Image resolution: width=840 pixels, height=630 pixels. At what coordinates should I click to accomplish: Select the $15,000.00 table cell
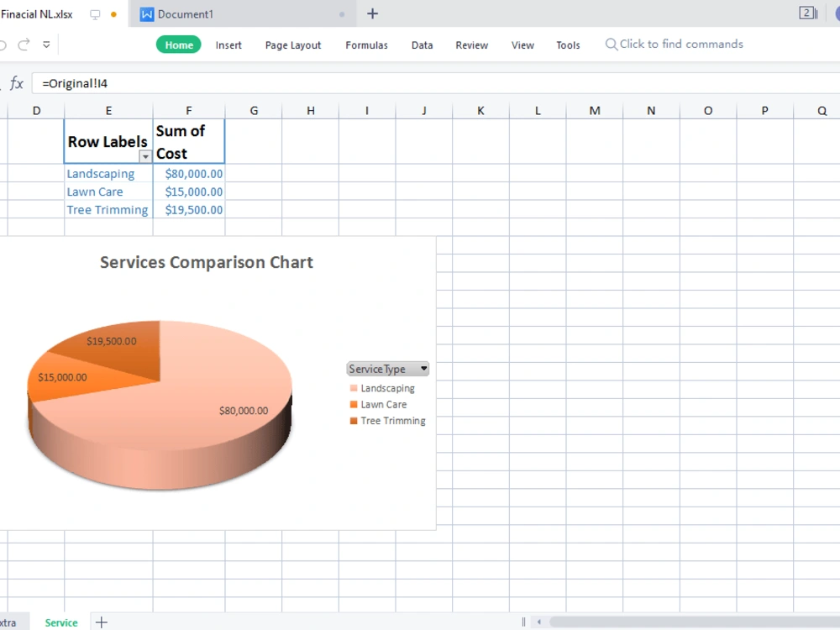[188, 192]
